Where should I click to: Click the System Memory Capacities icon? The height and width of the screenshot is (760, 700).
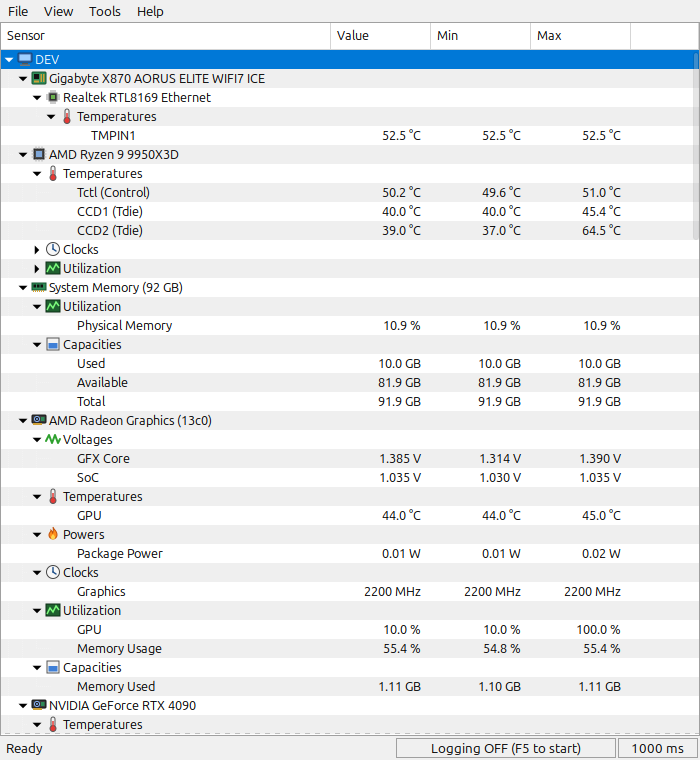(x=53, y=344)
